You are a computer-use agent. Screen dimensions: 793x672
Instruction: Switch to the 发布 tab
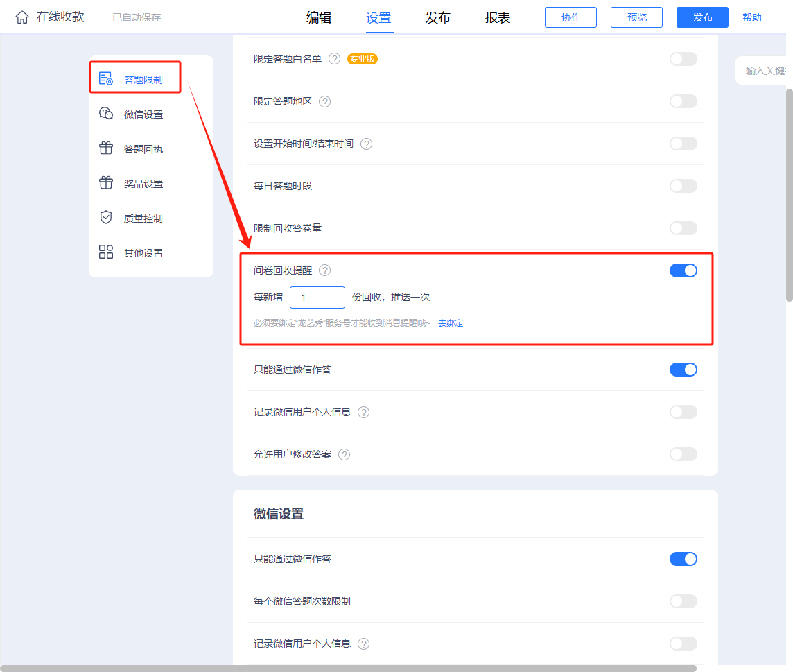tap(438, 18)
